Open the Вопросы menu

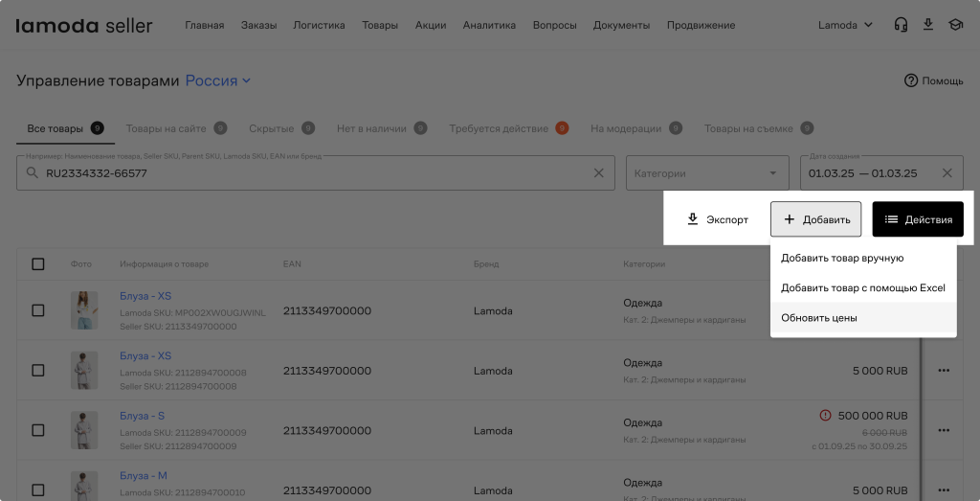click(x=554, y=25)
